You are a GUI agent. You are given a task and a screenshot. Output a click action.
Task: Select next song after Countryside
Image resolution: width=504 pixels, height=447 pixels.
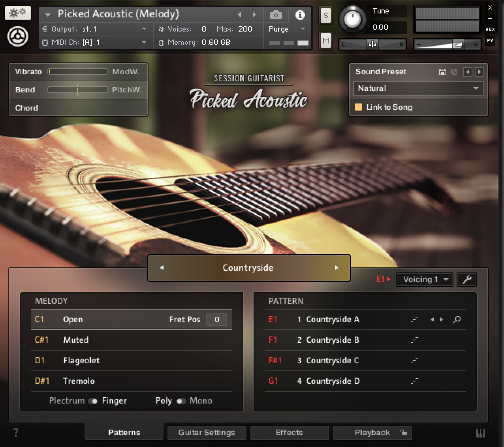tap(337, 268)
